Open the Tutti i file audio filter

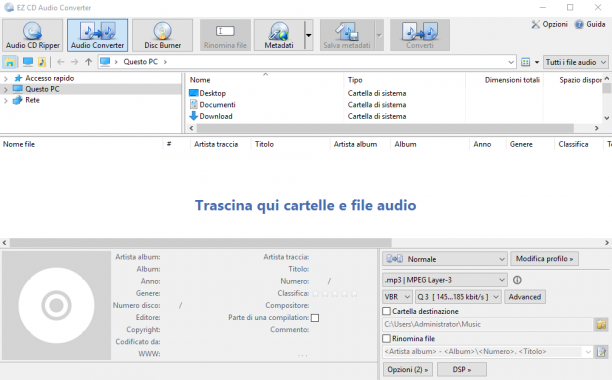(576, 62)
